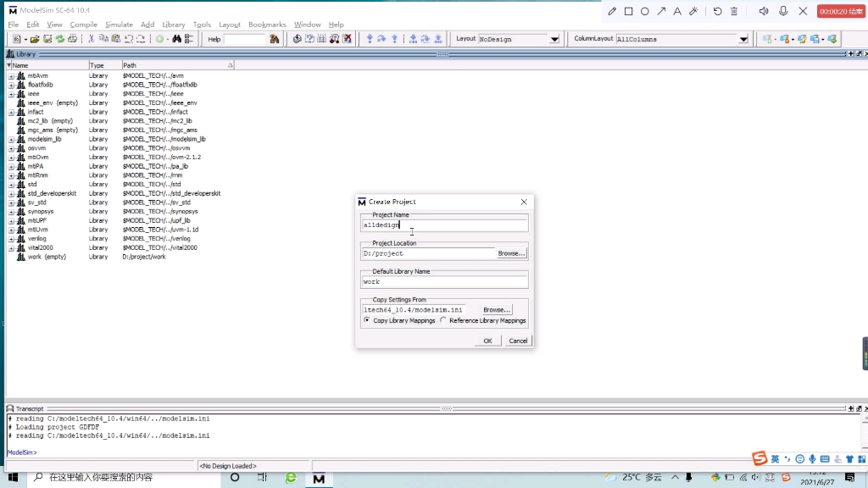
Task: Click the Collapse All list icon
Action: (x=189, y=39)
